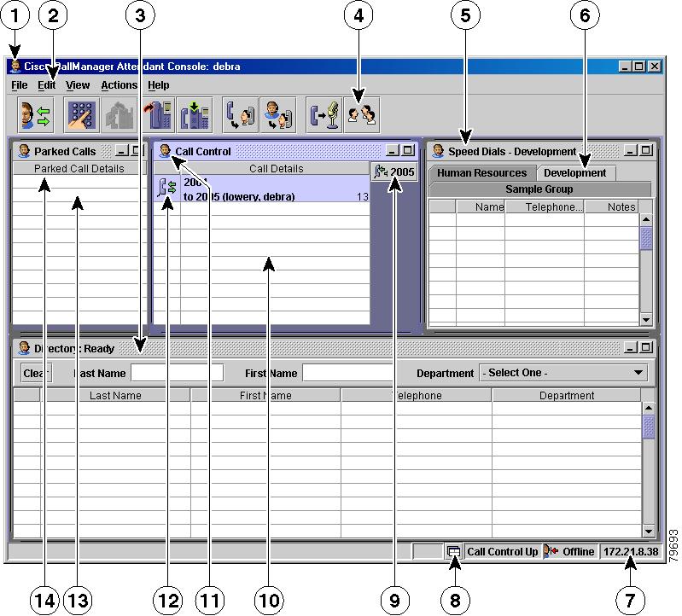
Task: Click the window icon in the status bar
Action: [453, 552]
